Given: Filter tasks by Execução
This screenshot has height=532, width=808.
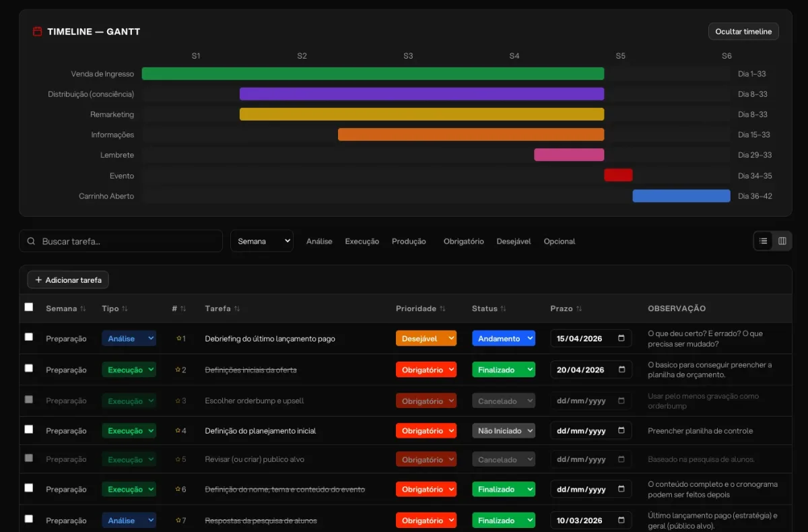Looking at the screenshot, I should [362, 241].
